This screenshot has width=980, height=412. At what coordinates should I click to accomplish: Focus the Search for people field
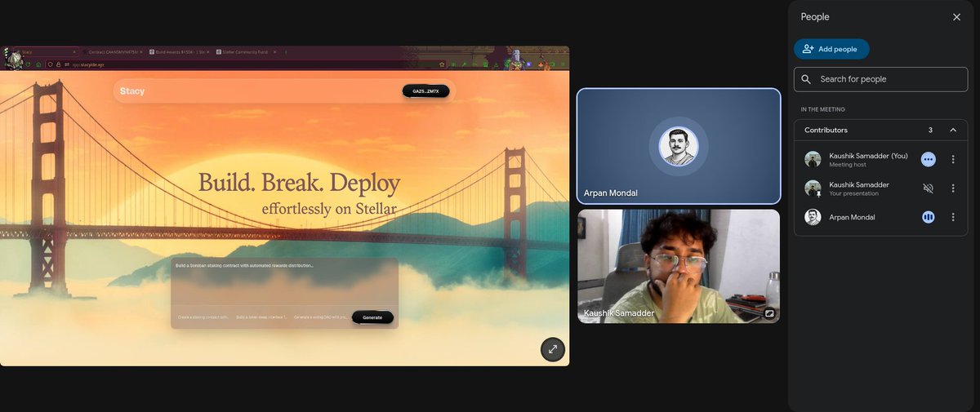880,79
